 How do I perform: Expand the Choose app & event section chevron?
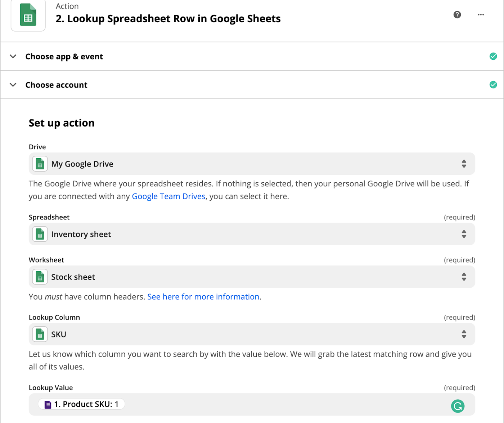click(13, 56)
